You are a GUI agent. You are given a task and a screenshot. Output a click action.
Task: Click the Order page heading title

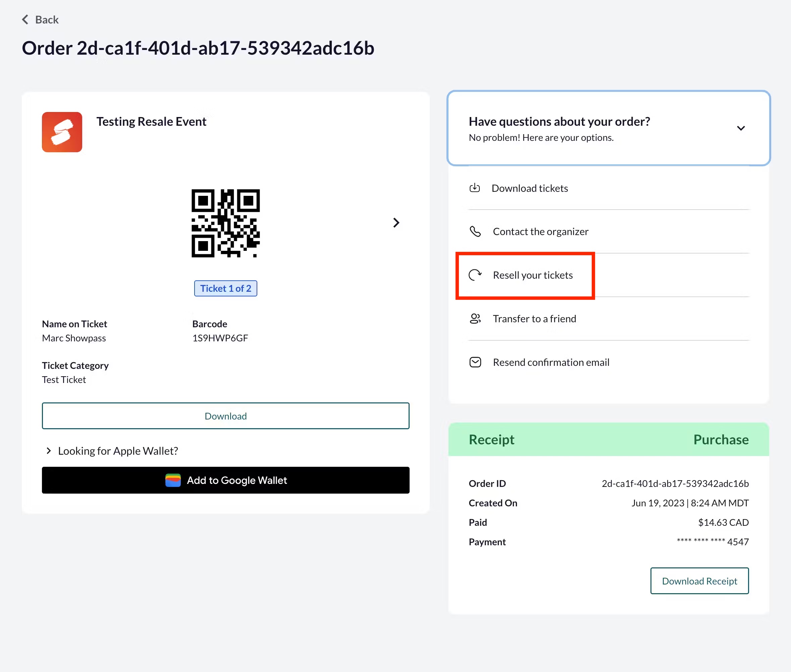(x=198, y=48)
